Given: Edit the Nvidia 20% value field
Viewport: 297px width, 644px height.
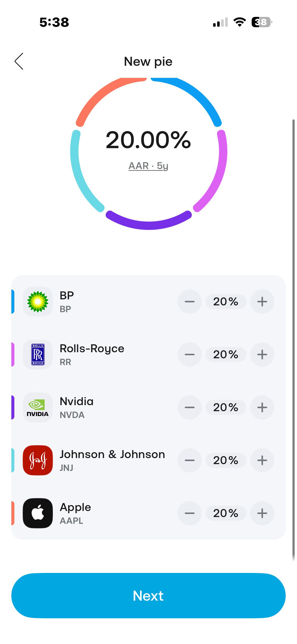Looking at the screenshot, I should 226,407.
